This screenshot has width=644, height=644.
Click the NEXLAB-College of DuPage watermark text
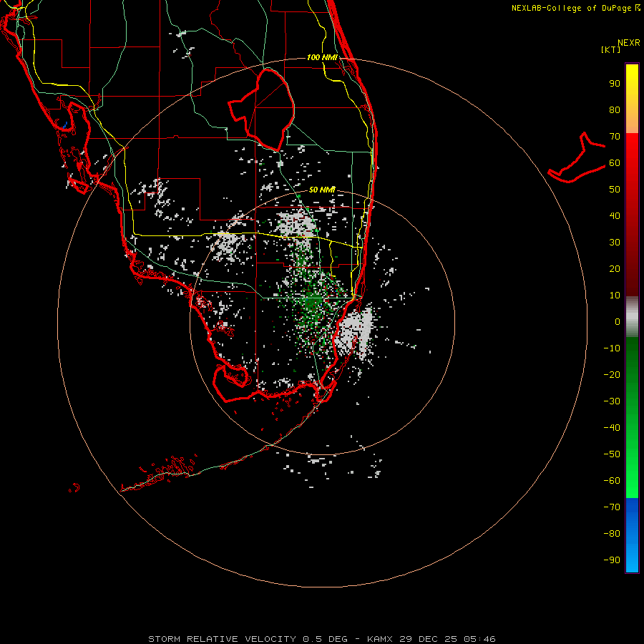575,8
